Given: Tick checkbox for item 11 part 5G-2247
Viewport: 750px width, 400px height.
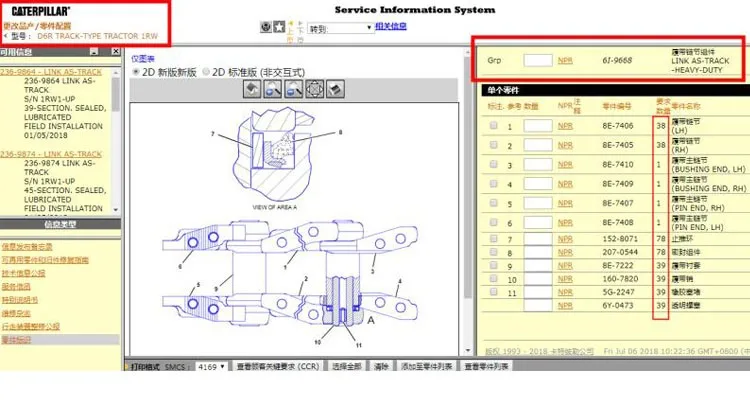Looking at the screenshot, I should tap(494, 292).
